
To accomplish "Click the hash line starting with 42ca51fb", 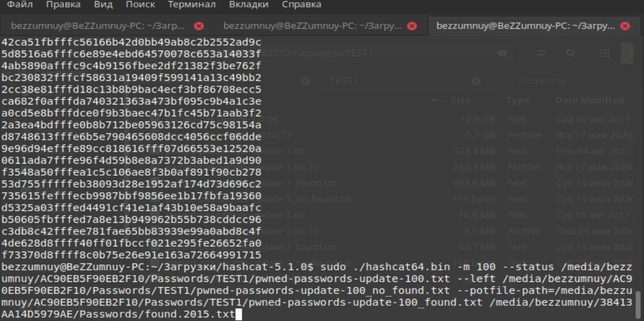I will click(131, 42).
